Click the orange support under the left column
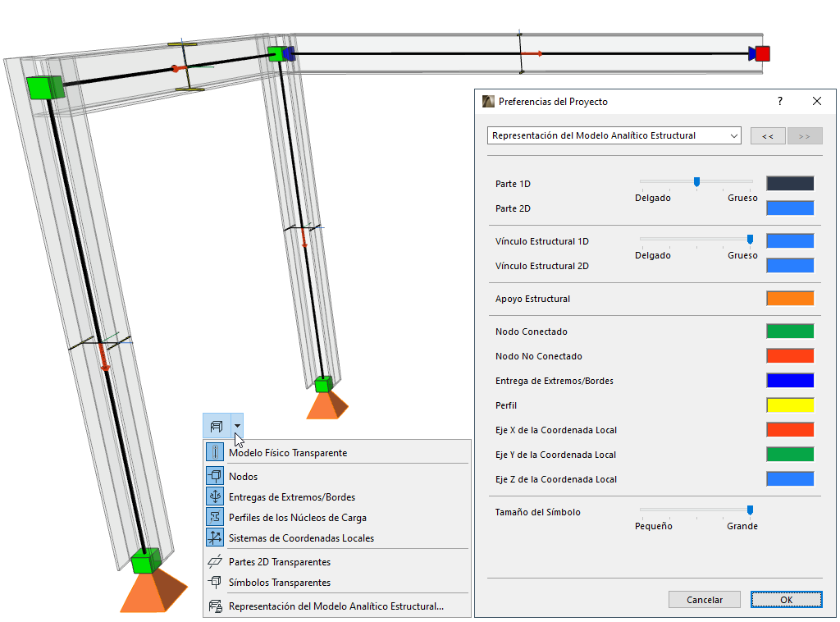Viewport: 840px width, 622px height. pos(153,590)
